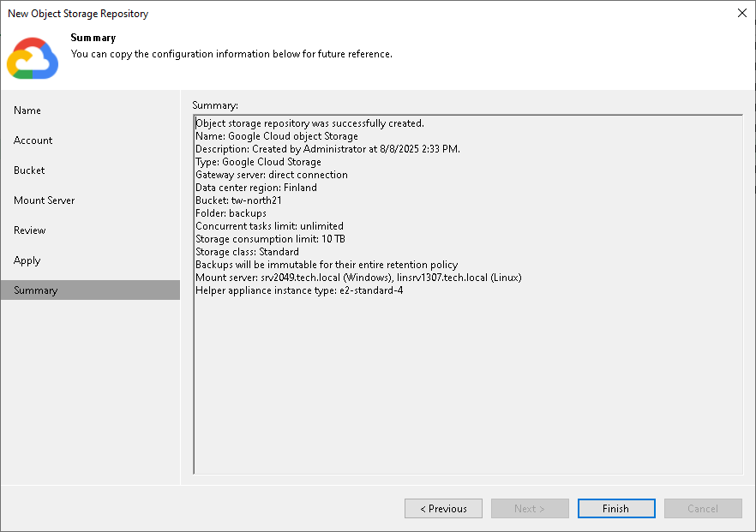Viewport: 756px width, 532px height.
Task: Click the Description line with creation date
Action: click(327, 149)
